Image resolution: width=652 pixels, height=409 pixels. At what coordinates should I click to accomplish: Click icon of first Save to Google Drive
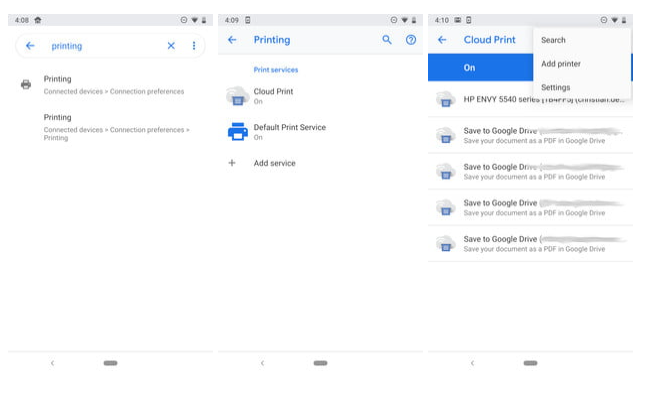point(445,136)
